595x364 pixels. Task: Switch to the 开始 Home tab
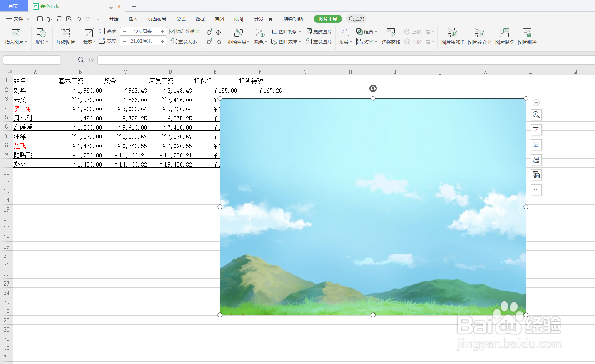click(114, 19)
